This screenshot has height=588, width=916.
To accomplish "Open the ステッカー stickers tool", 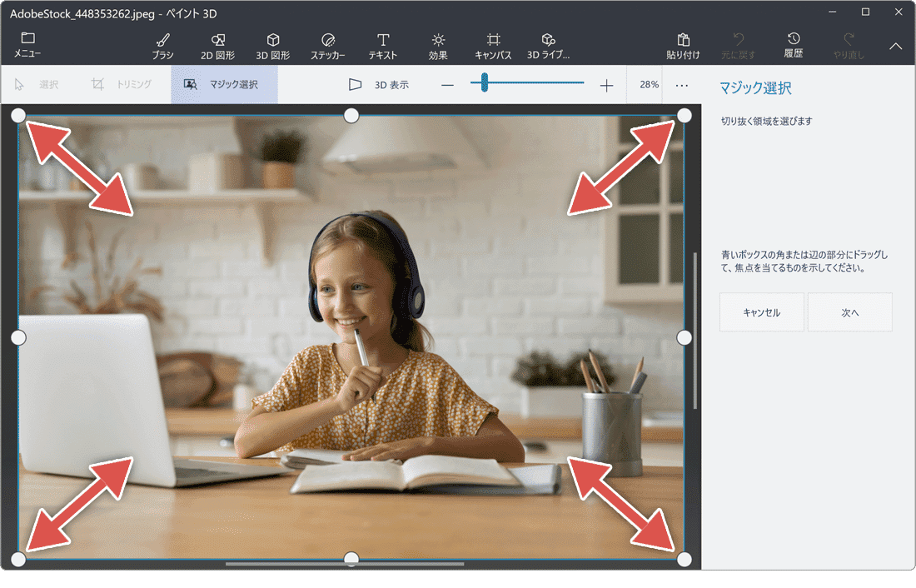I will pos(328,46).
